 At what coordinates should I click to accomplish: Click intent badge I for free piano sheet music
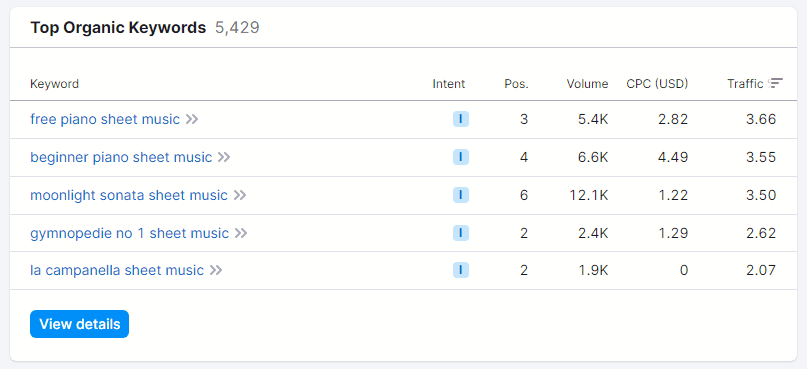click(461, 119)
